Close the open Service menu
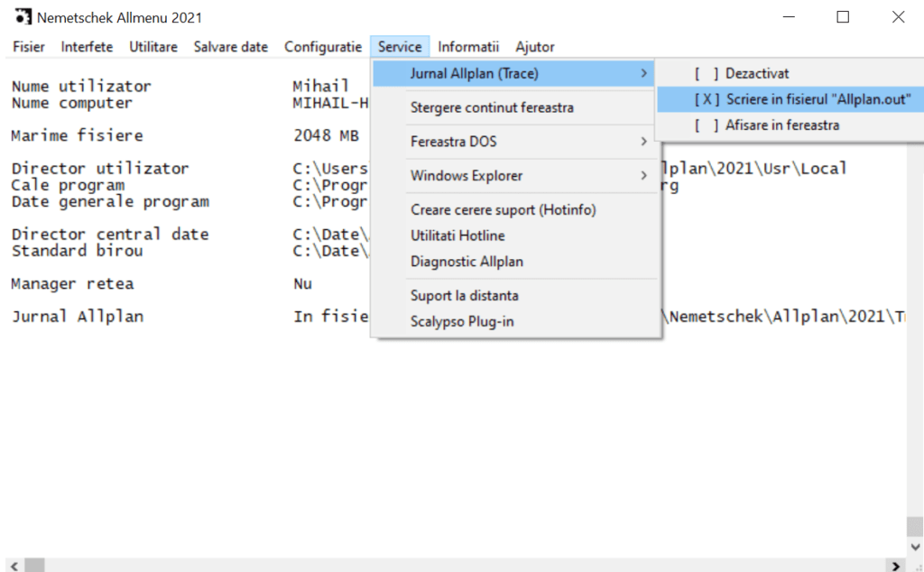Viewport: 924px width, 572px height. pos(400,47)
